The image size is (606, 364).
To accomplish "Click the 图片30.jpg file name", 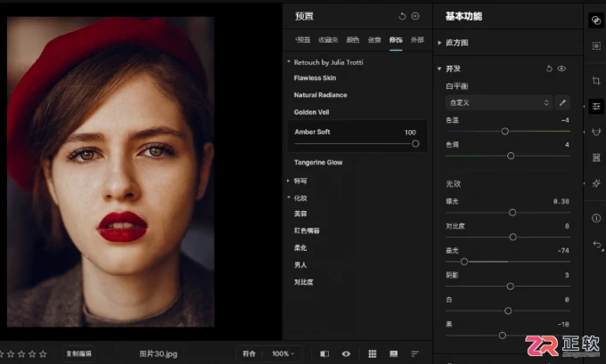I will 159,353.
